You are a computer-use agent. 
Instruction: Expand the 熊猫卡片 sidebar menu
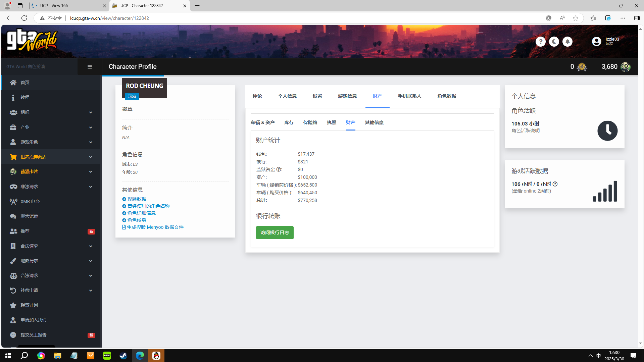click(51, 171)
